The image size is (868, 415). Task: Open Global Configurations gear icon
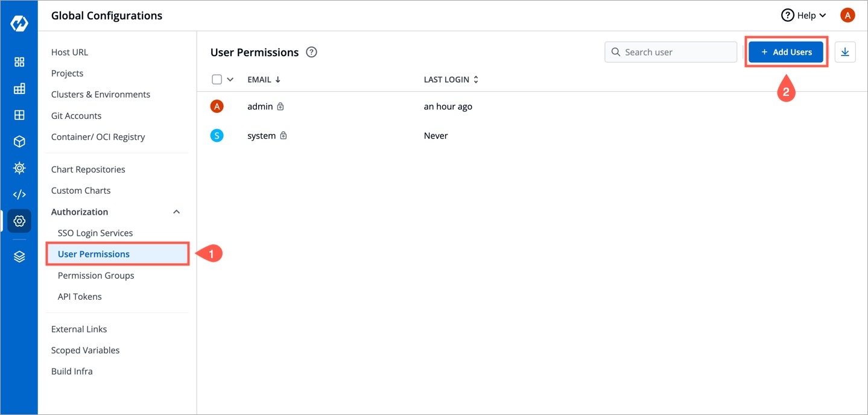[19, 221]
